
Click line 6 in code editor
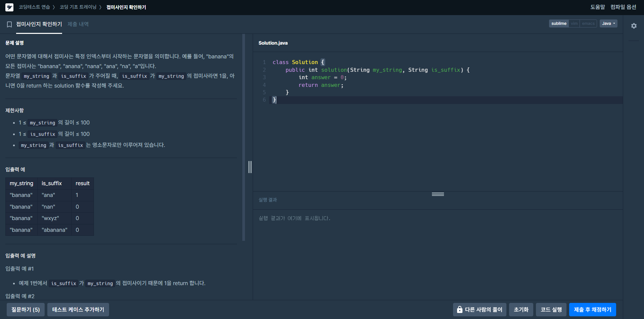(446, 100)
